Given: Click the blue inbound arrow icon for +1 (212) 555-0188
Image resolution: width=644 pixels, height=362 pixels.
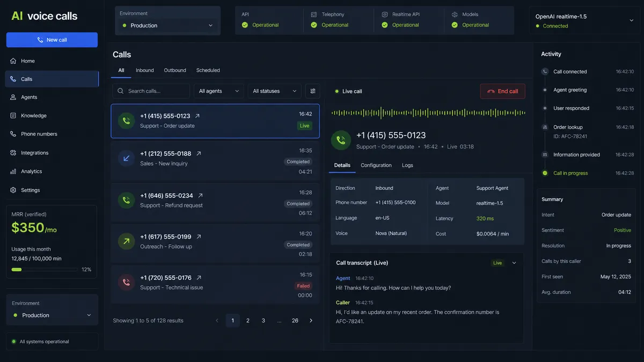Looking at the screenshot, I should click(x=126, y=158).
